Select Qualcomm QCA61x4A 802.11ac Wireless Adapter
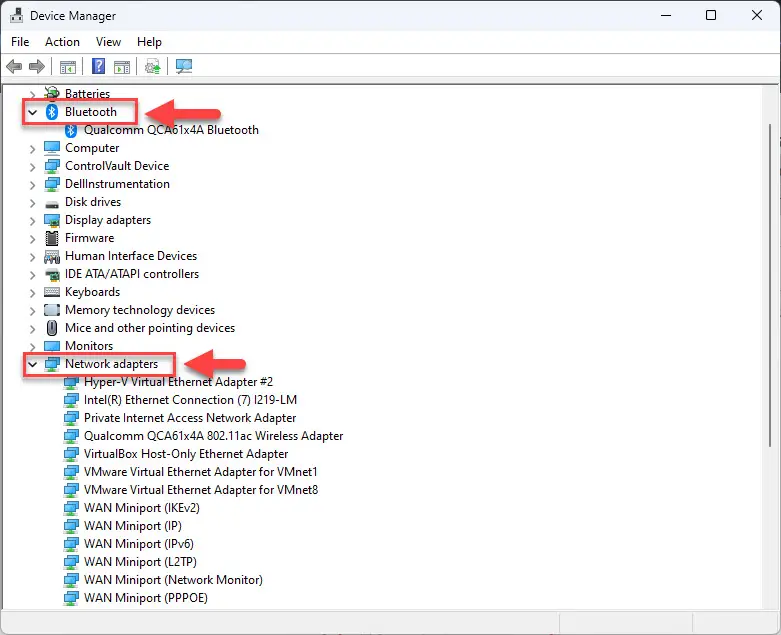This screenshot has width=781, height=635. pyautogui.click(x=213, y=436)
